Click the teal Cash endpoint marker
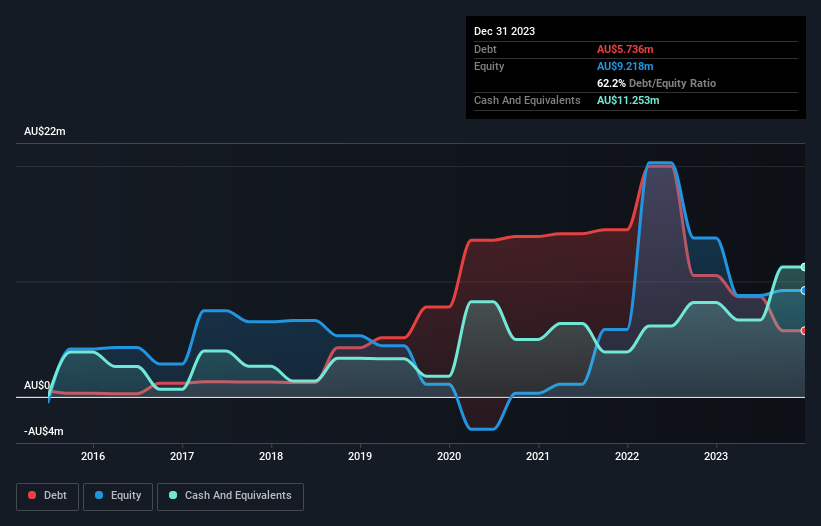 (x=804, y=267)
